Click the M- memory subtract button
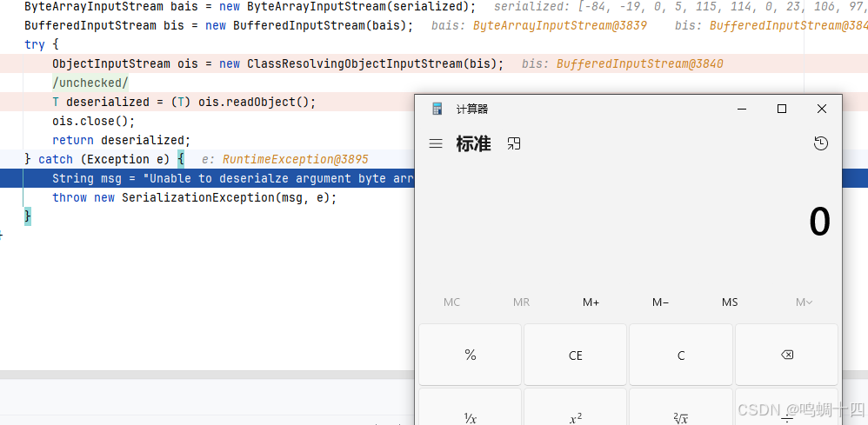The image size is (868, 425). [x=660, y=302]
